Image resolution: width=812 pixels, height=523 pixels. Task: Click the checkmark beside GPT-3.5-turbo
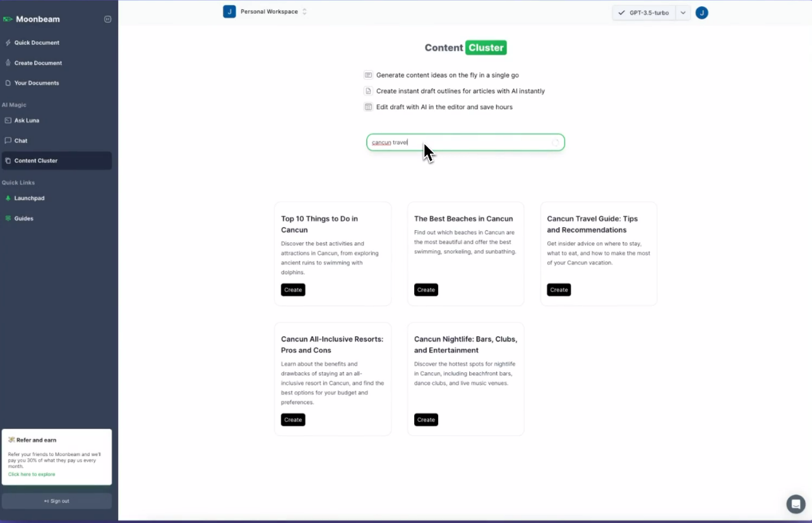point(621,13)
